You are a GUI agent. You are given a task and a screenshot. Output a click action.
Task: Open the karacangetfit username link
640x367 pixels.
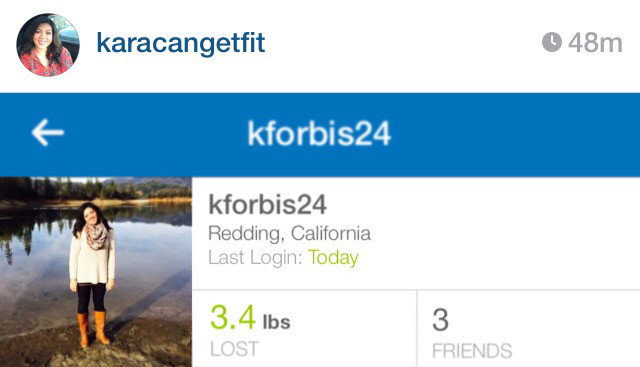(x=181, y=43)
